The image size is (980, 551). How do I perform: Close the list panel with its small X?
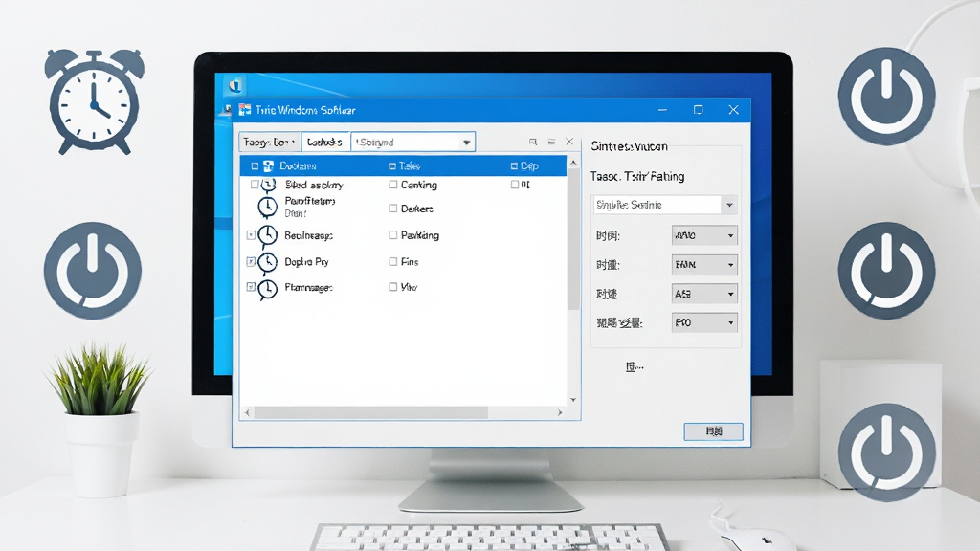pos(569,142)
